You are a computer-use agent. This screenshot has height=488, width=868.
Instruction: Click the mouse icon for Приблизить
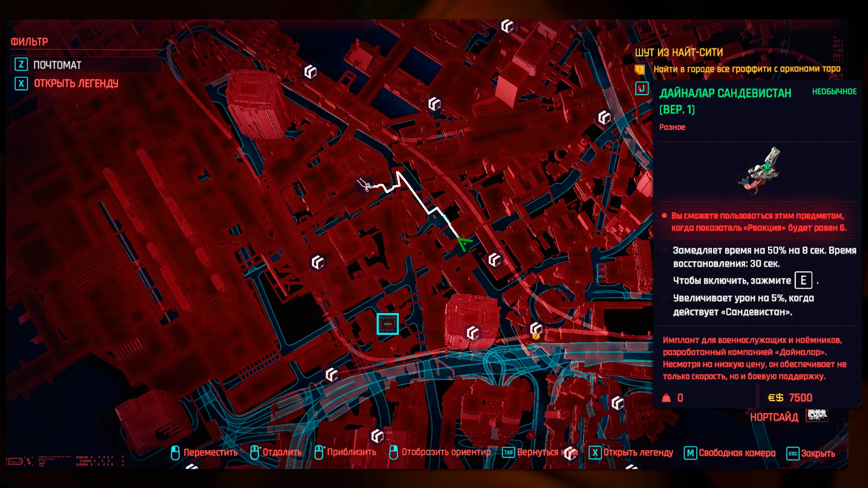319,452
